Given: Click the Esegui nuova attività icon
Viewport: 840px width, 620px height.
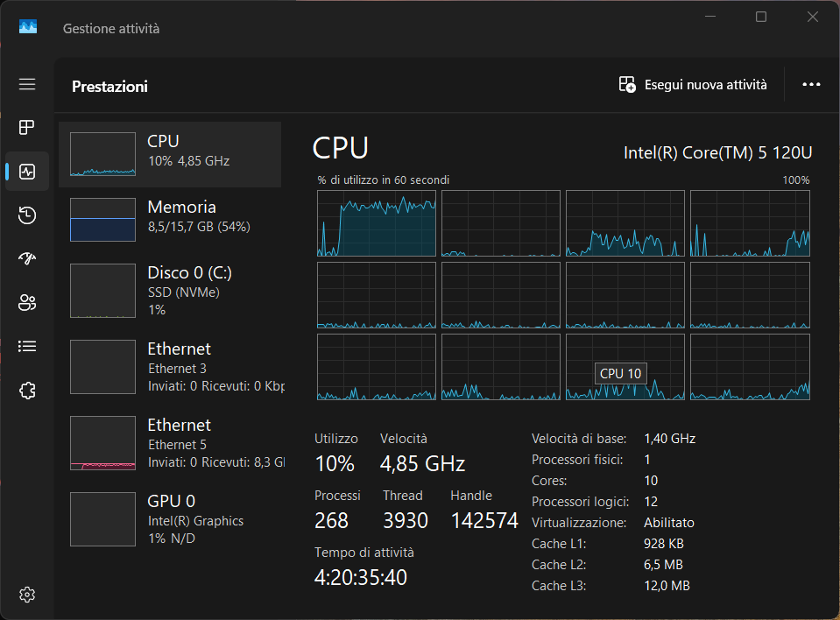Looking at the screenshot, I should coord(627,85).
